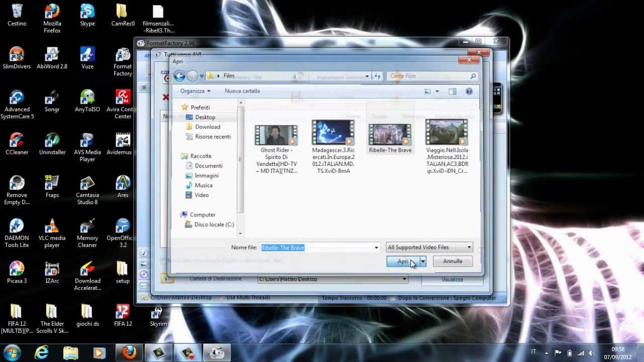The image size is (644, 362).
Task: Select the Madagascar 3 video file
Action: (x=333, y=147)
